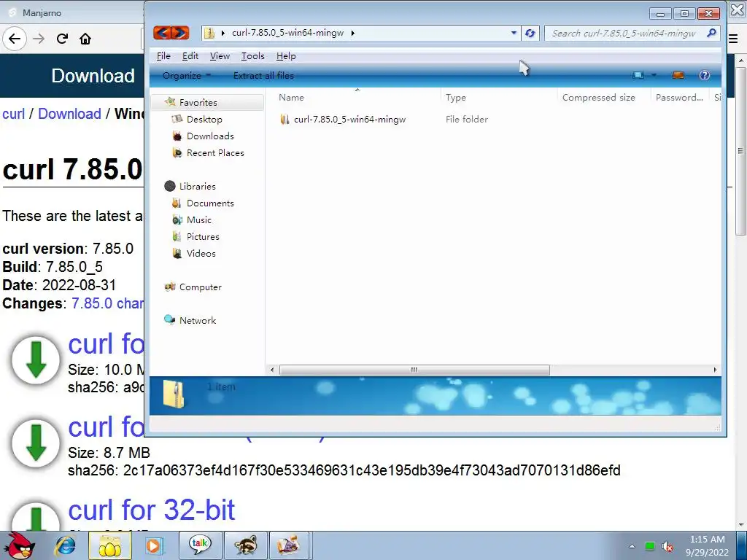Click Extract all files

click(x=263, y=75)
